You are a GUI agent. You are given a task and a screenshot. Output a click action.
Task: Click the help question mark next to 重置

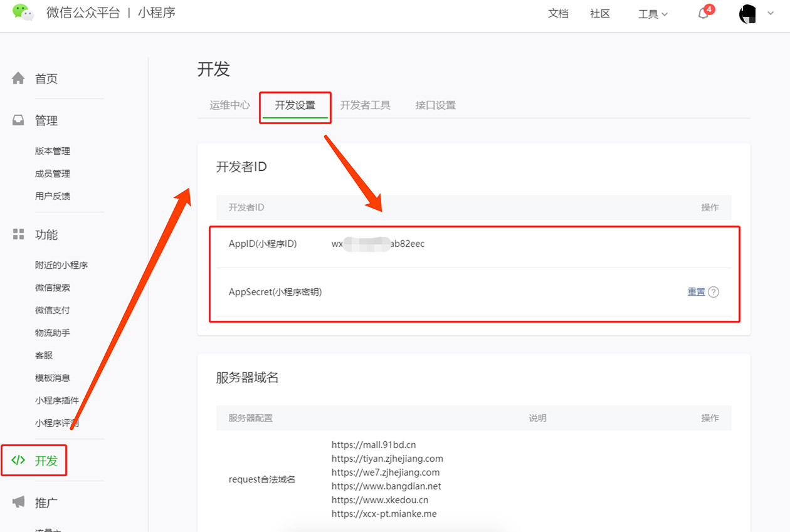click(714, 292)
